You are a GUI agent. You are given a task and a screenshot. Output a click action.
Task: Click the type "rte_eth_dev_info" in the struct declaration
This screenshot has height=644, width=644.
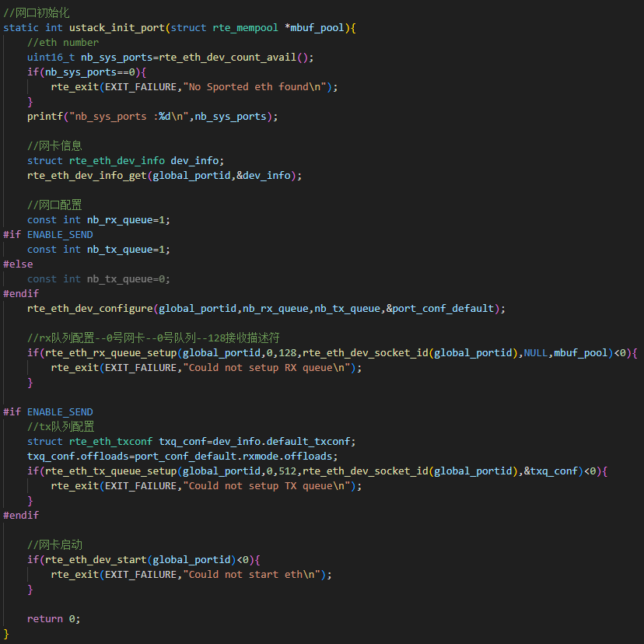click(x=117, y=160)
